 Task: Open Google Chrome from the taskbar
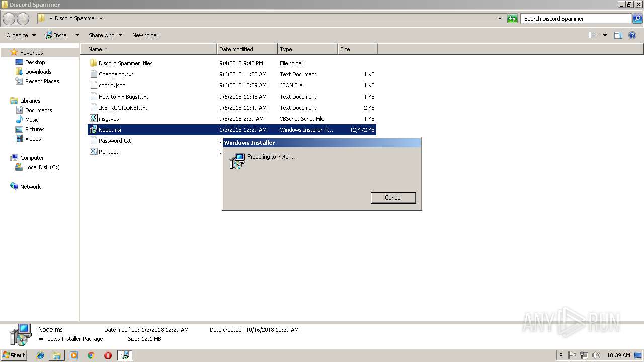(91, 355)
